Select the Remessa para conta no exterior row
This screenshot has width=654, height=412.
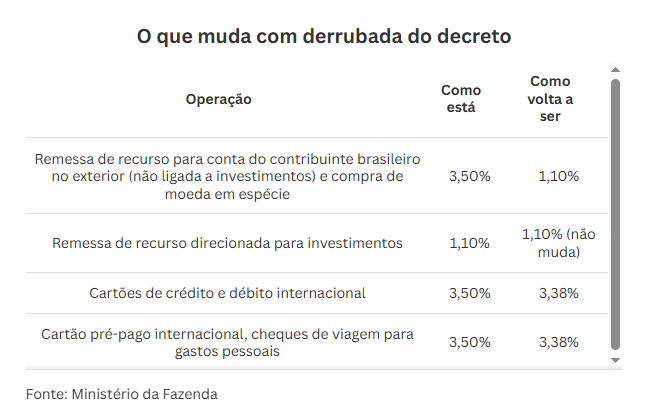[x=317, y=176]
